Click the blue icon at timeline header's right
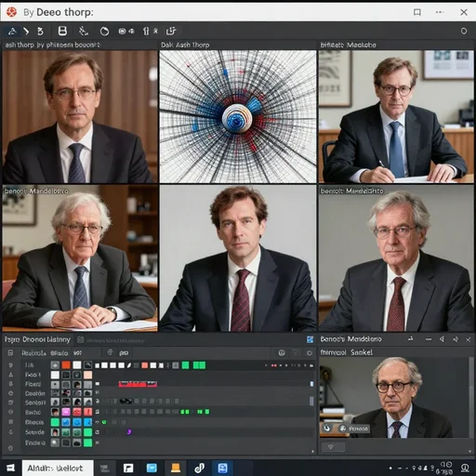Image resolution: width=476 pixels, height=476 pixels. pos(310,339)
